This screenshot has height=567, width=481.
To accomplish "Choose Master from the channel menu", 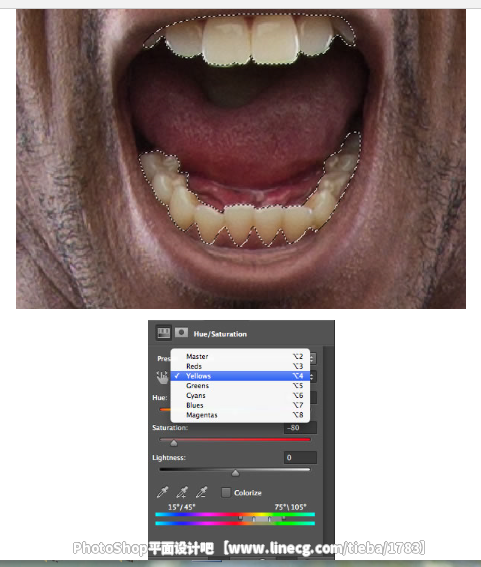I will click(240, 357).
